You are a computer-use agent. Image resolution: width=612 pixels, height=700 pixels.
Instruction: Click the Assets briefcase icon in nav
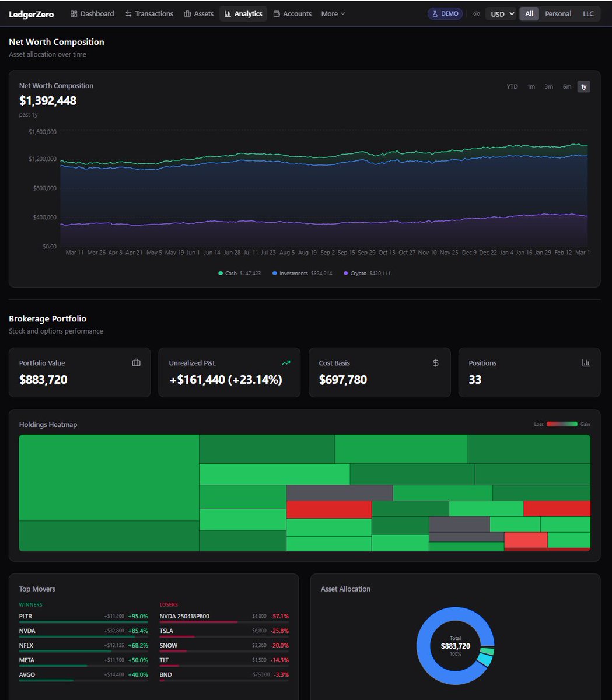click(x=187, y=13)
